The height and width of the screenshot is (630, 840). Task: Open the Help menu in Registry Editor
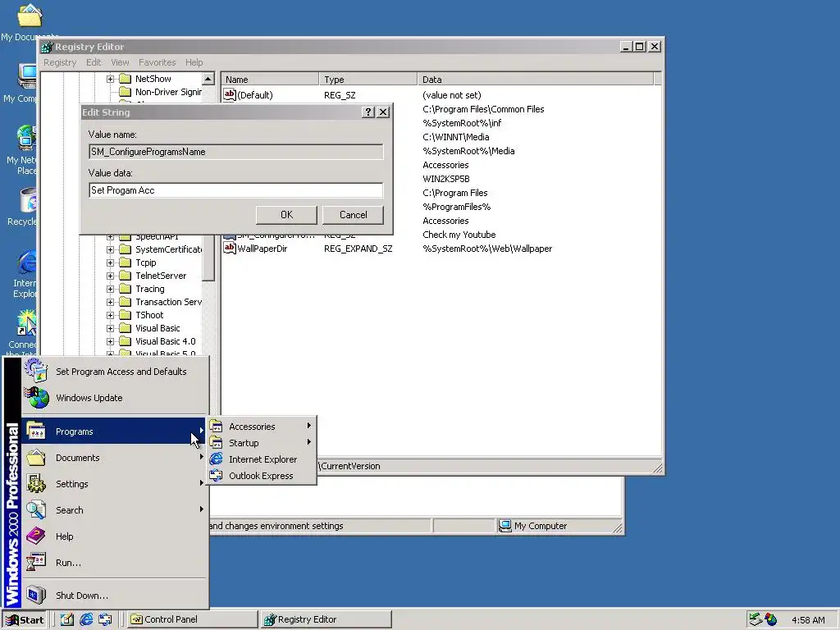click(x=194, y=62)
